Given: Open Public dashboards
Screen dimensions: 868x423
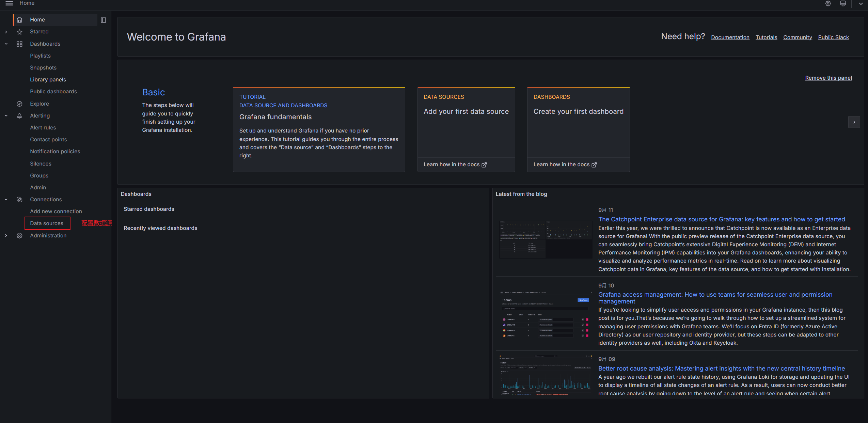Looking at the screenshot, I should pyautogui.click(x=53, y=92).
